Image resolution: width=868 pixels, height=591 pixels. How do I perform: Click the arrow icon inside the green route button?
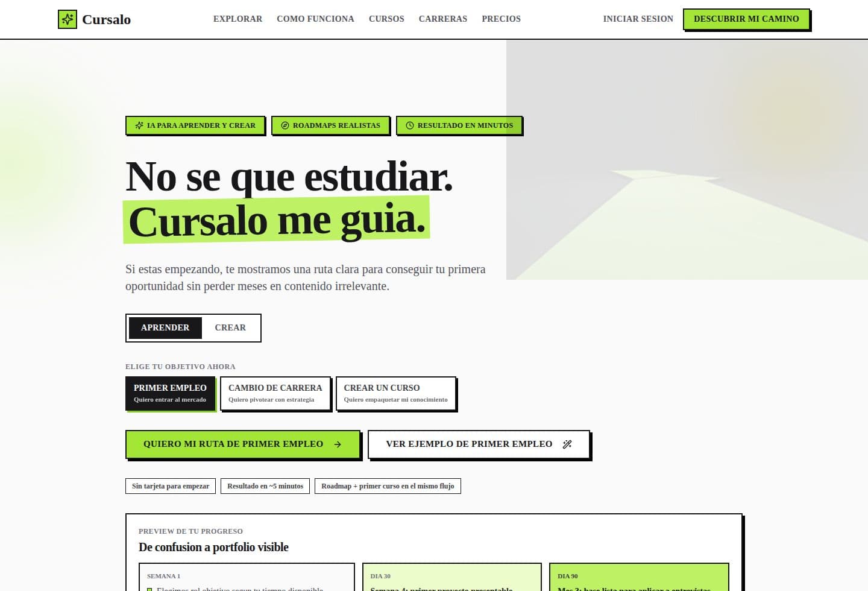click(337, 444)
